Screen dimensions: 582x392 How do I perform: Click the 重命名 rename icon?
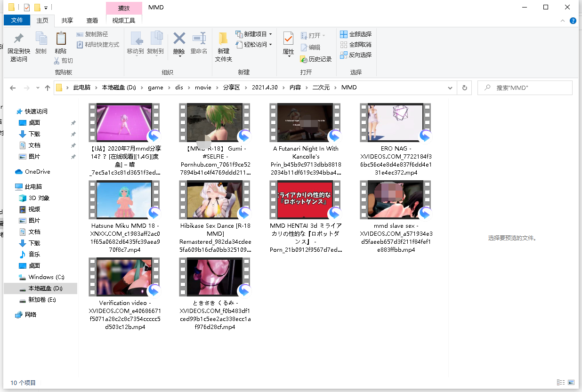[x=199, y=38]
